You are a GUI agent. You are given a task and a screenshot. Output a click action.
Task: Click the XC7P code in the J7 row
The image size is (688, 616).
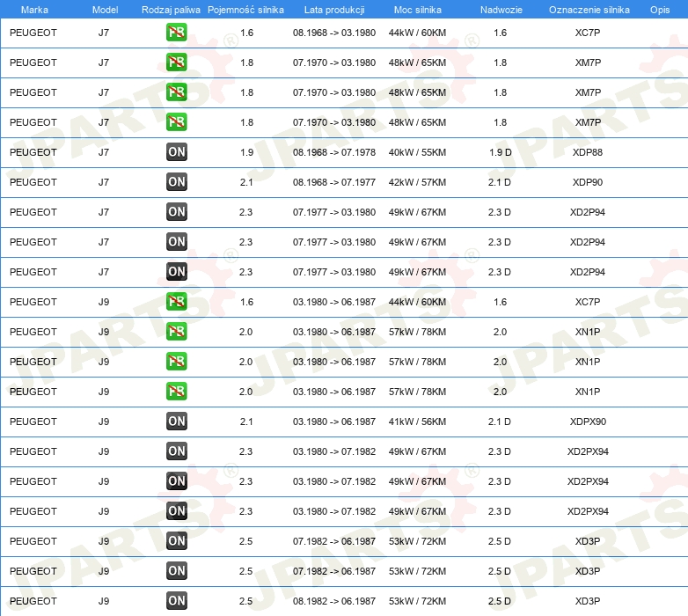(x=588, y=33)
